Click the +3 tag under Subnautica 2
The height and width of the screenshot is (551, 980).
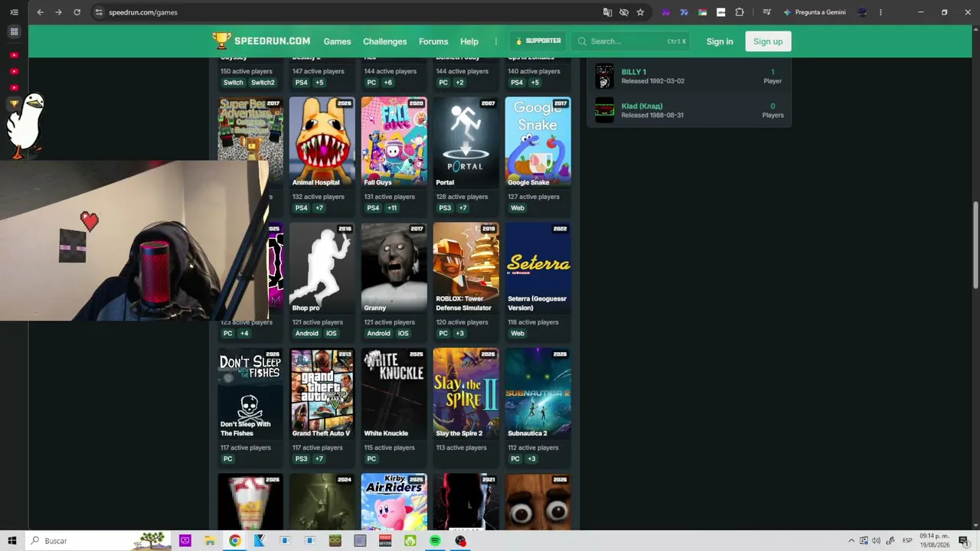tap(531, 458)
